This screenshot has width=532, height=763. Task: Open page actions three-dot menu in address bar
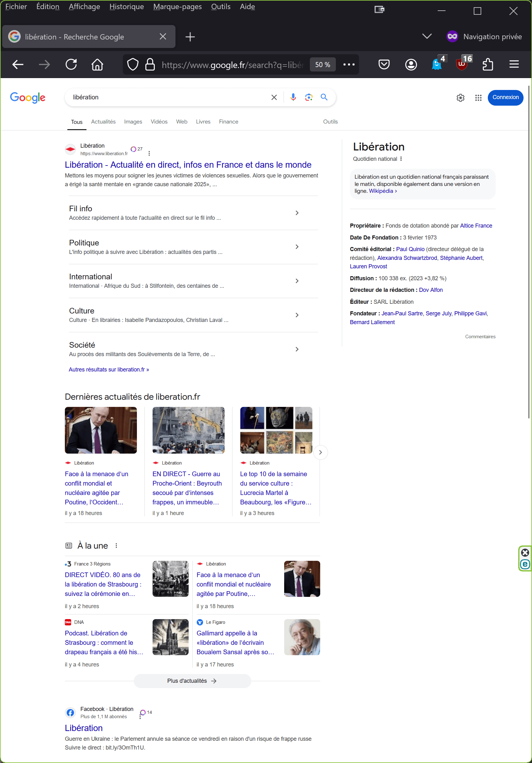pos(349,65)
